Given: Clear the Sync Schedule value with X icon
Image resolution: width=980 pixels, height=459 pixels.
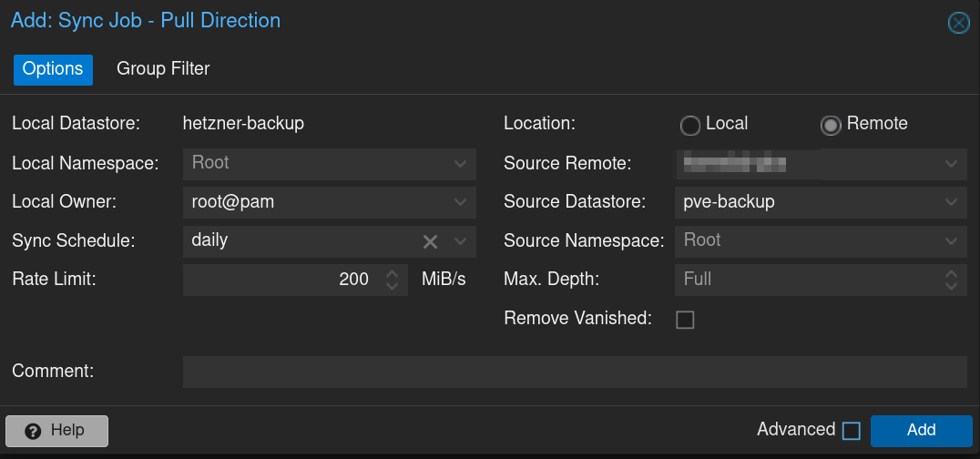Looking at the screenshot, I should 431,241.
